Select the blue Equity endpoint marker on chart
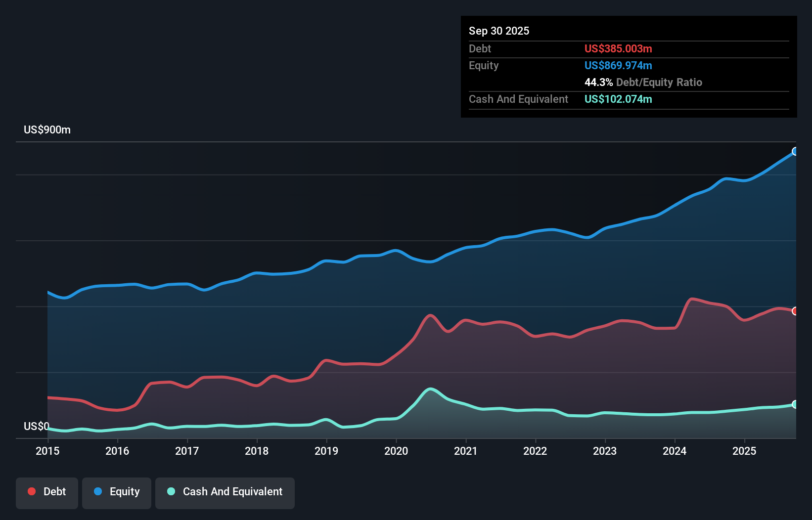Viewport: 812px width, 520px height. 795,152
